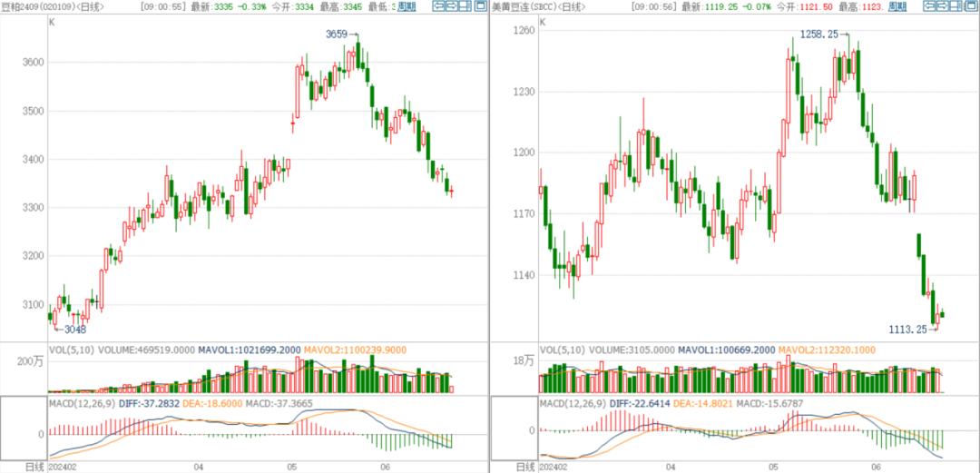980x473 pixels.
Task: Click MACD:-37.3665 value in 豆粕 MACD panel
Action: coord(278,404)
